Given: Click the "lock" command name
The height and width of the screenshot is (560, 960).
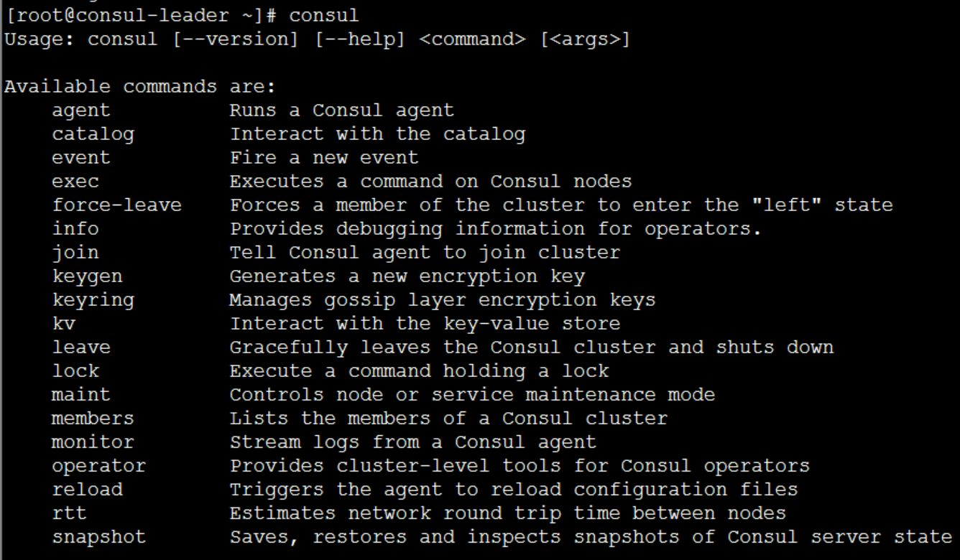Looking at the screenshot, I should point(75,371).
